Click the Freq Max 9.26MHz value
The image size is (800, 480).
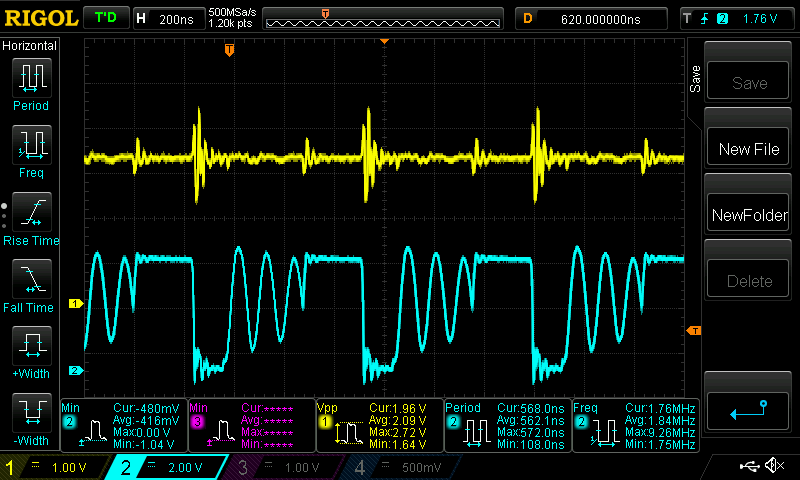tap(660, 432)
